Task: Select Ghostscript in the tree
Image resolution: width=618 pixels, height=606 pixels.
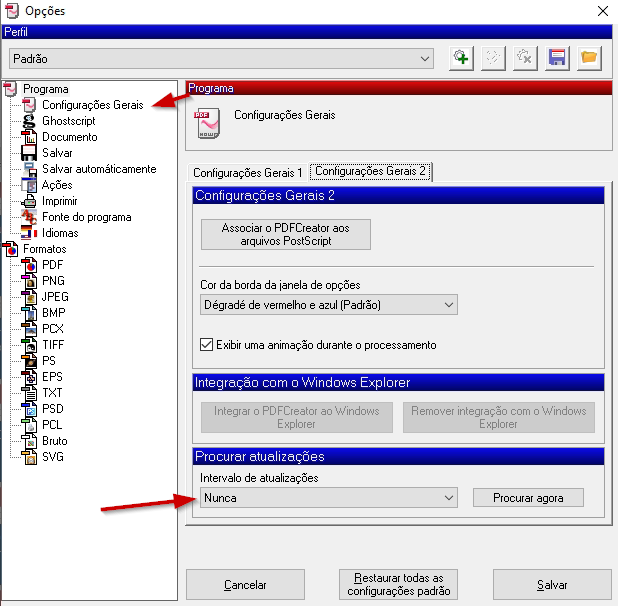Action: pyautogui.click(x=69, y=121)
